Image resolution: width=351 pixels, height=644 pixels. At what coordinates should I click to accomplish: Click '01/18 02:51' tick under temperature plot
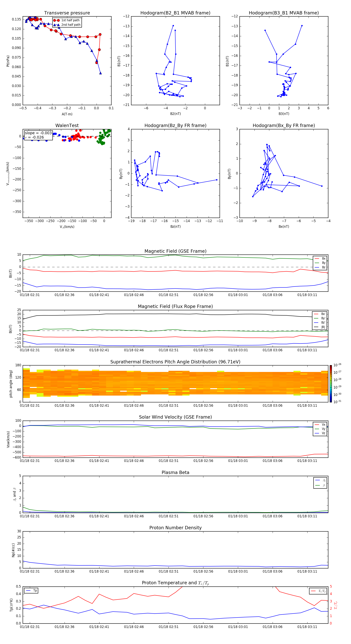coord(169,627)
